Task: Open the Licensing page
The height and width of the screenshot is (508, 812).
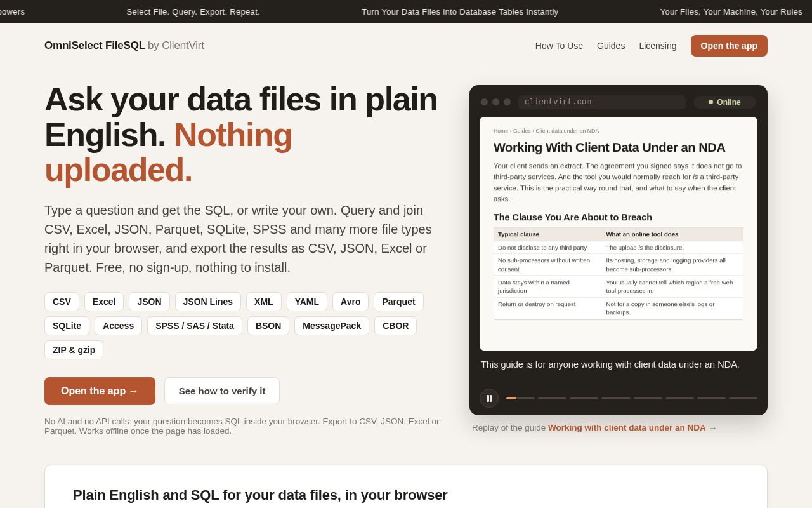Action: pos(658,46)
